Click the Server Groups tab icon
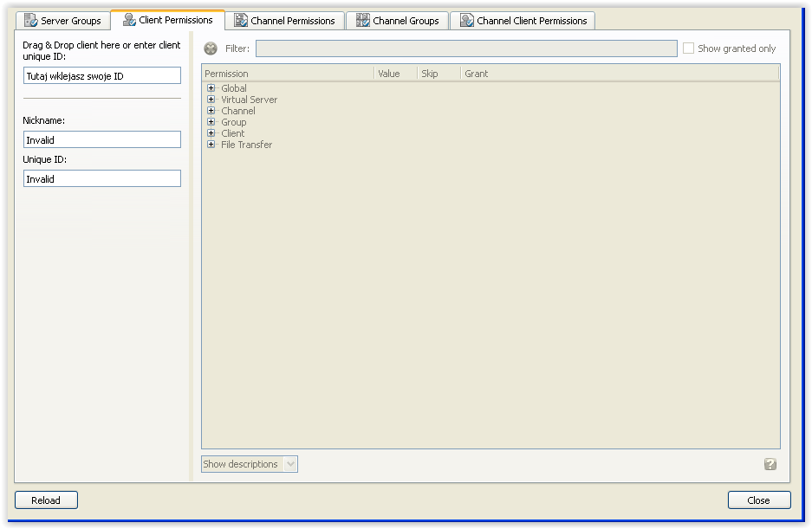Image resolution: width=812 pixels, height=529 pixels. pos(30,20)
